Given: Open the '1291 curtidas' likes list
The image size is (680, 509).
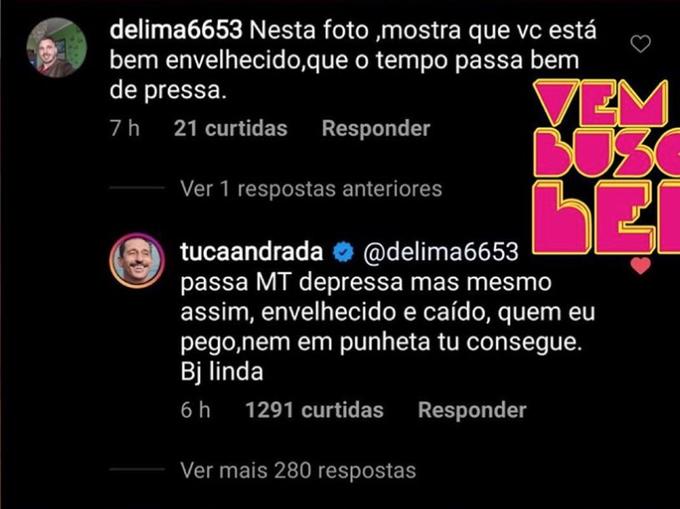Looking at the screenshot, I should 314,410.
